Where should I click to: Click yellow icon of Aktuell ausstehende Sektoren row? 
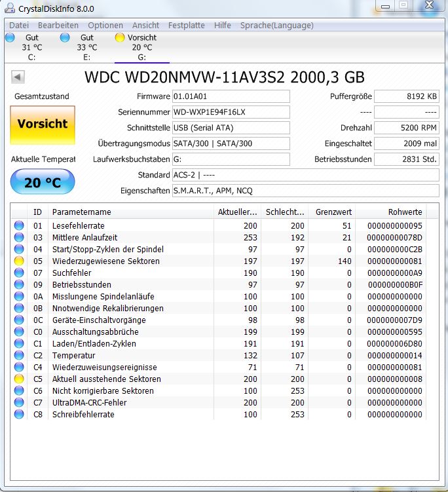pyautogui.click(x=19, y=379)
